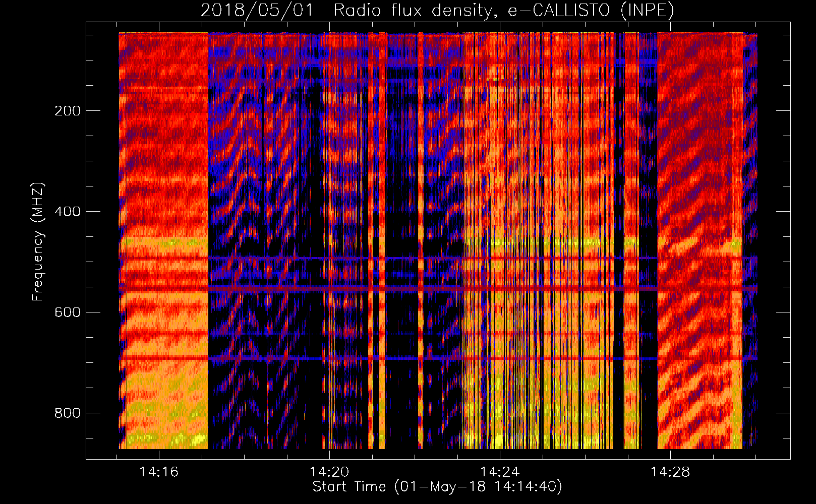
Task: Click the 14:28 time tick label
Action: [670, 472]
